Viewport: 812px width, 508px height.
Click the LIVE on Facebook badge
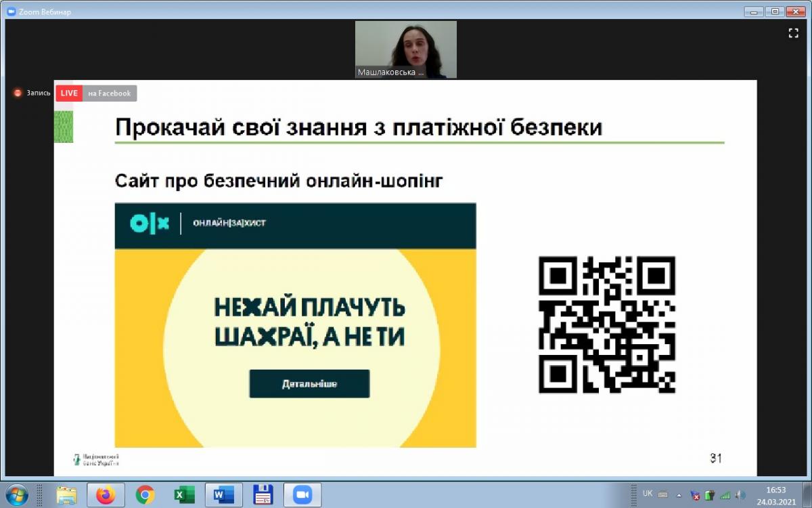click(96, 93)
